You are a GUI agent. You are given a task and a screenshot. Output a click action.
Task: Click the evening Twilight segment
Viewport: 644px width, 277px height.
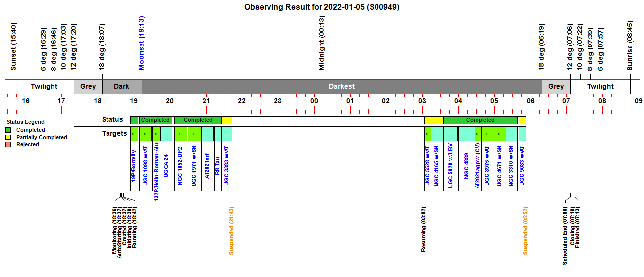(44, 86)
